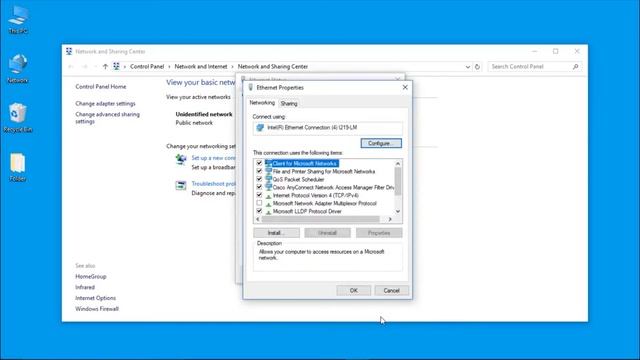This screenshot has height=360, width=640.
Task: Click the Control Panel icon in address bar
Action: coord(116,67)
